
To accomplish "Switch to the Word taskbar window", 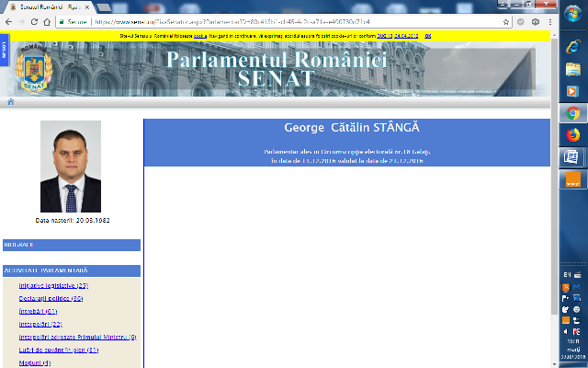I will 571,157.
